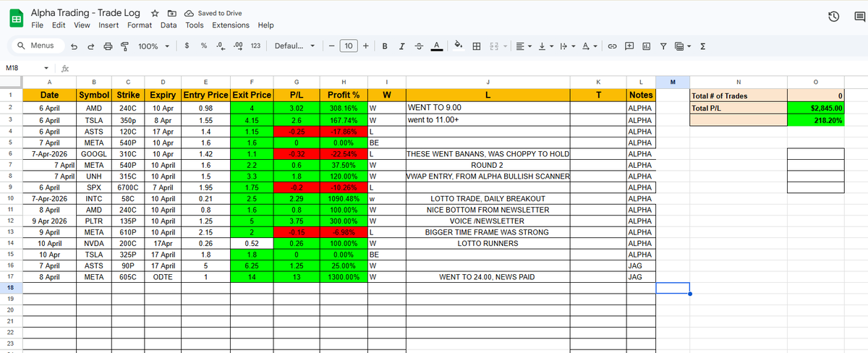The image size is (868, 353).
Task: Open the Format menu
Action: (140, 25)
